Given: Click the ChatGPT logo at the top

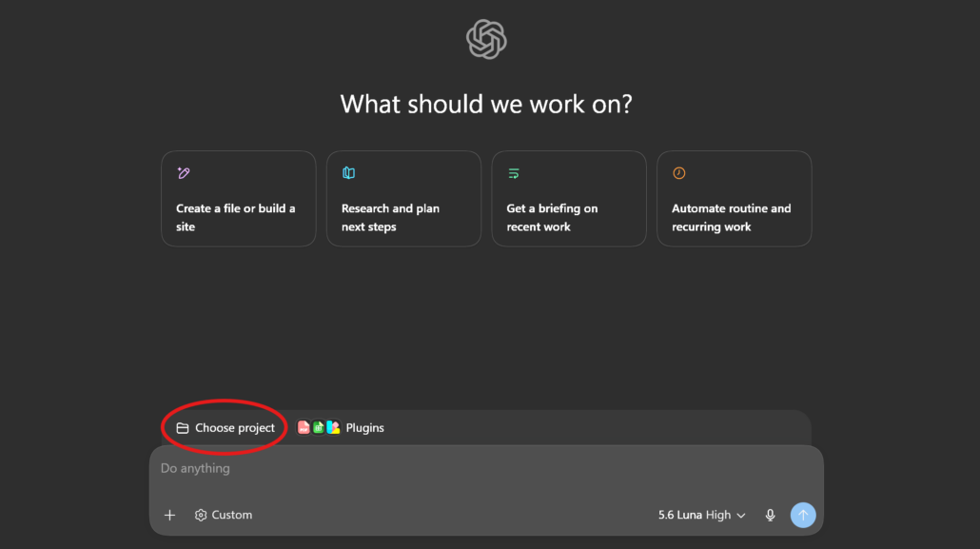Looking at the screenshot, I should (486, 39).
